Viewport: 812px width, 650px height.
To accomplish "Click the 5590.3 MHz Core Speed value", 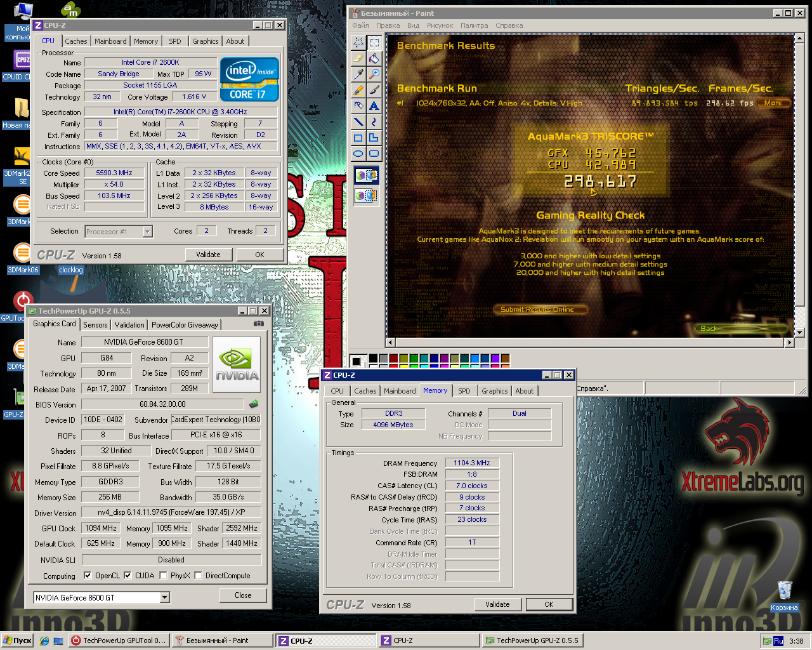I will [x=114, y=173].
